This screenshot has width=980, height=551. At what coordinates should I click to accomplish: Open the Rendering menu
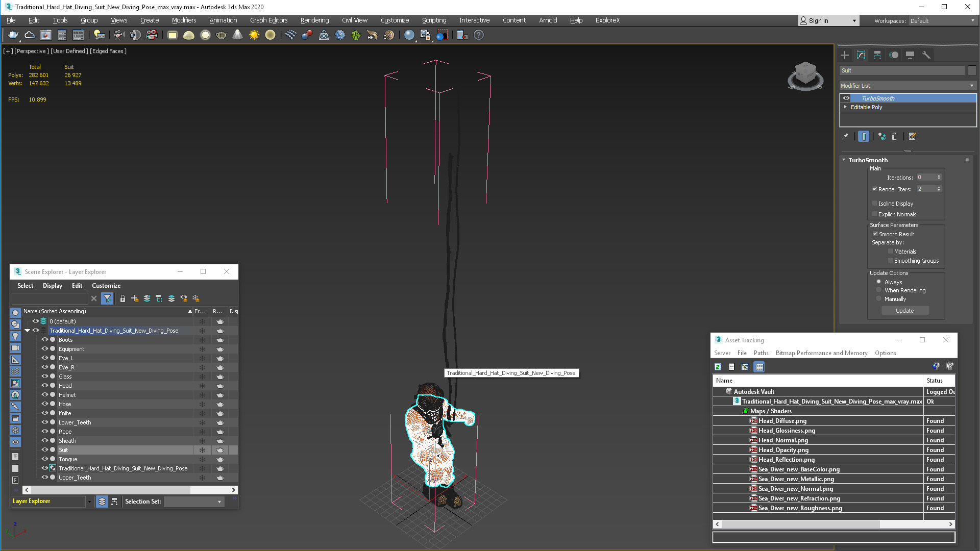314,20
